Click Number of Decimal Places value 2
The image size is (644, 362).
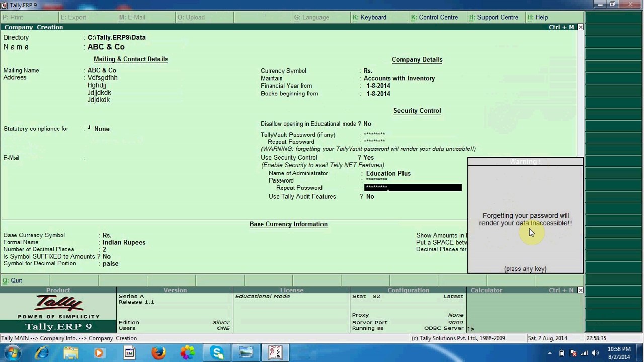tap(104, 249)
